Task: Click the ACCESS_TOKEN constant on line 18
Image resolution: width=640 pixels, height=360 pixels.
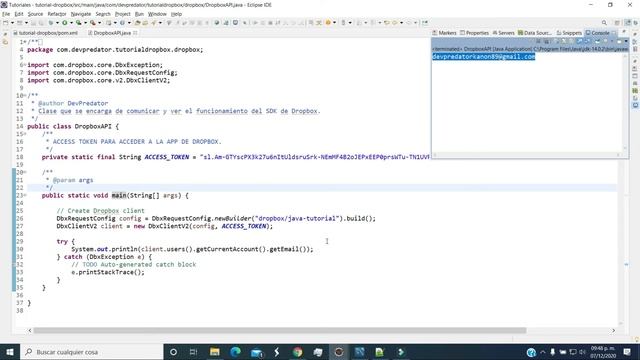Action: [167, 157]
